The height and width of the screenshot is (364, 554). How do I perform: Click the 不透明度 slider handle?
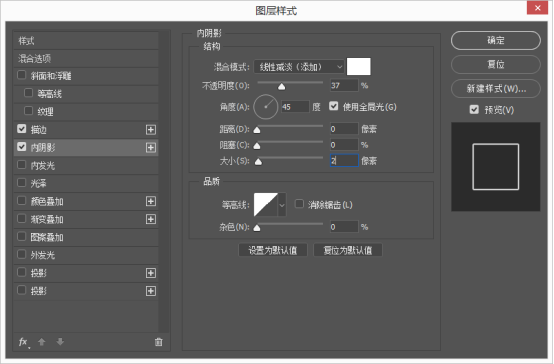(281, 87)
